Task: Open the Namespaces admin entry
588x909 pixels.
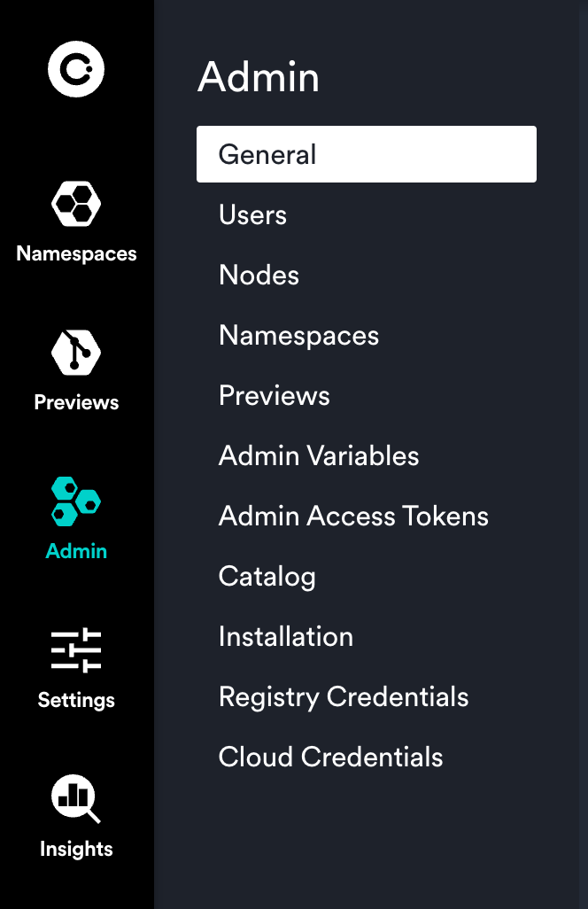Action: [298, 335]
